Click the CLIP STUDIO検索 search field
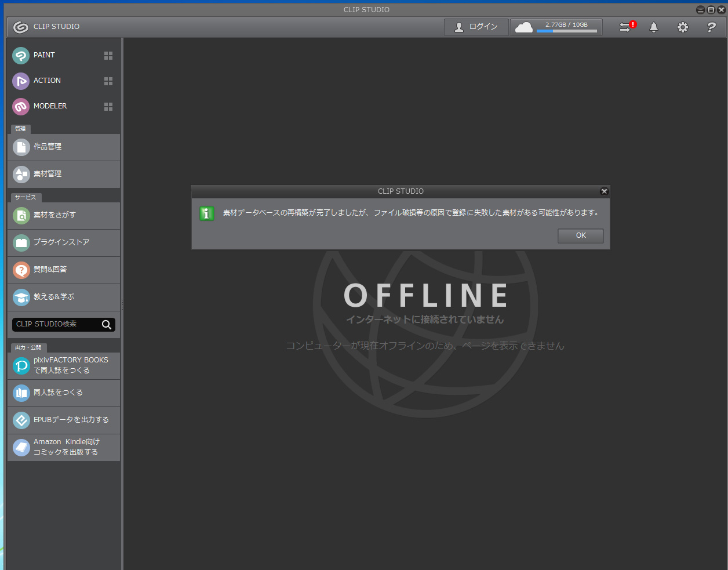 click(x=57, y=324)
